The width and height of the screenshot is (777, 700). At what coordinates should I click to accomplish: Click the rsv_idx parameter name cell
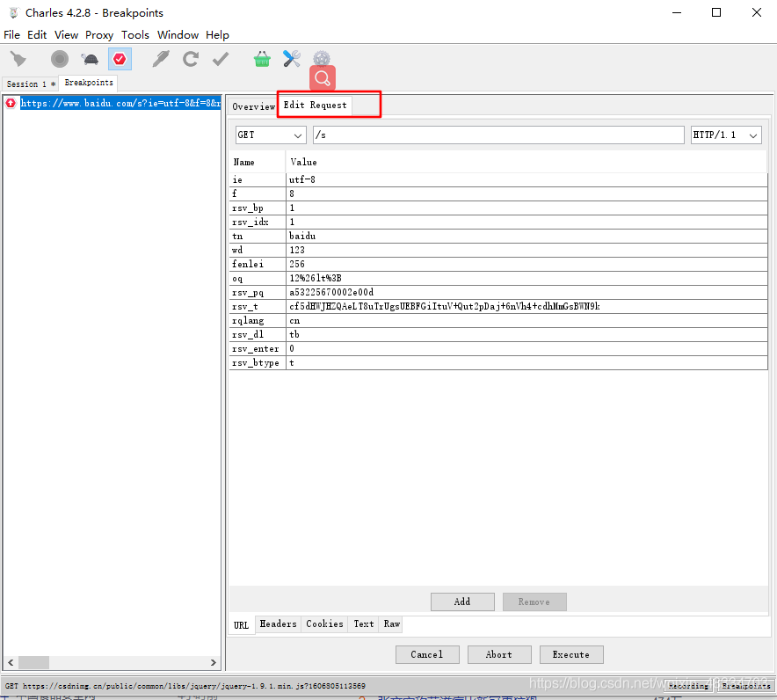[258, 222]
